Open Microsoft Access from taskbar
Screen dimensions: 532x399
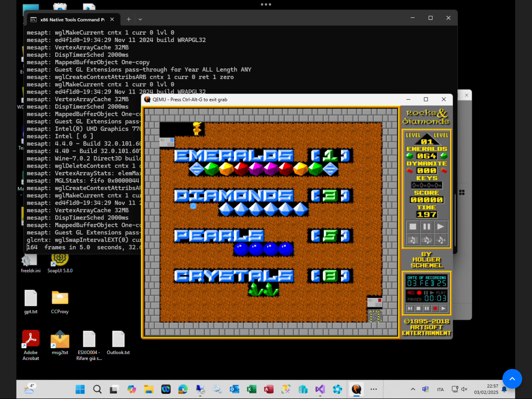tap(269, 389)
